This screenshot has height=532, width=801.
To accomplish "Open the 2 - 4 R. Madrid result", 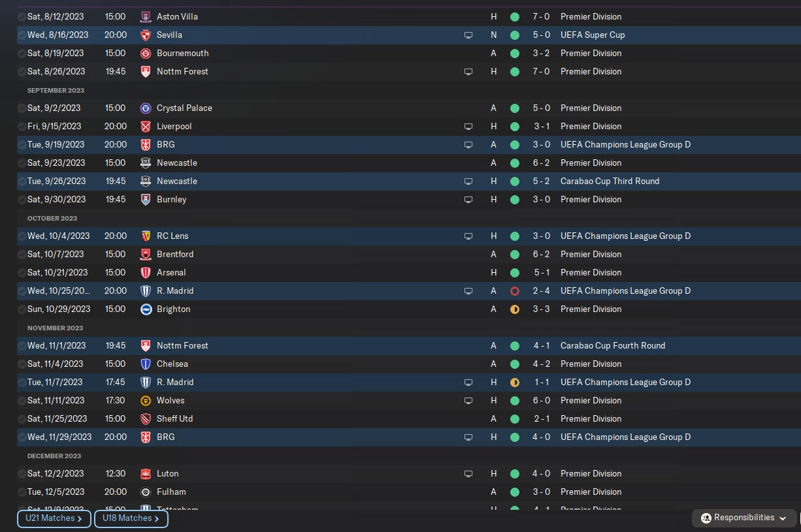I will 540,290.
